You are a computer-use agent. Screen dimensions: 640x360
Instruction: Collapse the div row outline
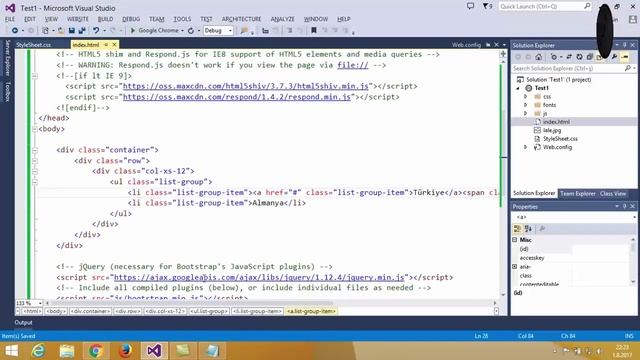(x=35, y=161)
